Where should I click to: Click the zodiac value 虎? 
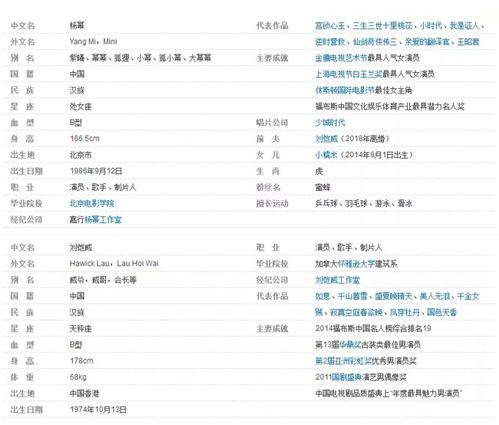point(319,171)
